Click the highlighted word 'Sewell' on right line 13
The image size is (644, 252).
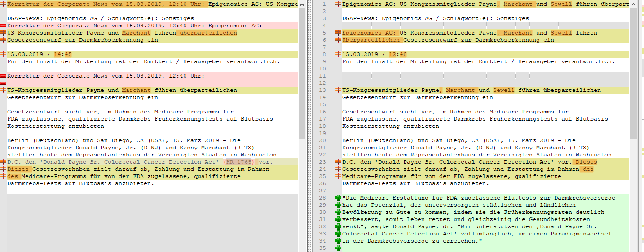tap(504, 90)
